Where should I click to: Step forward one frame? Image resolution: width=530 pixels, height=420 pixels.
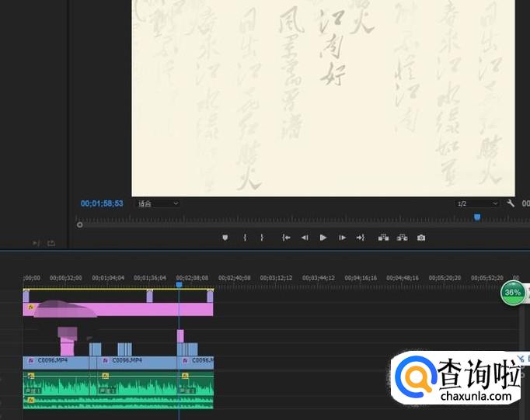click(x=342, y=238)
